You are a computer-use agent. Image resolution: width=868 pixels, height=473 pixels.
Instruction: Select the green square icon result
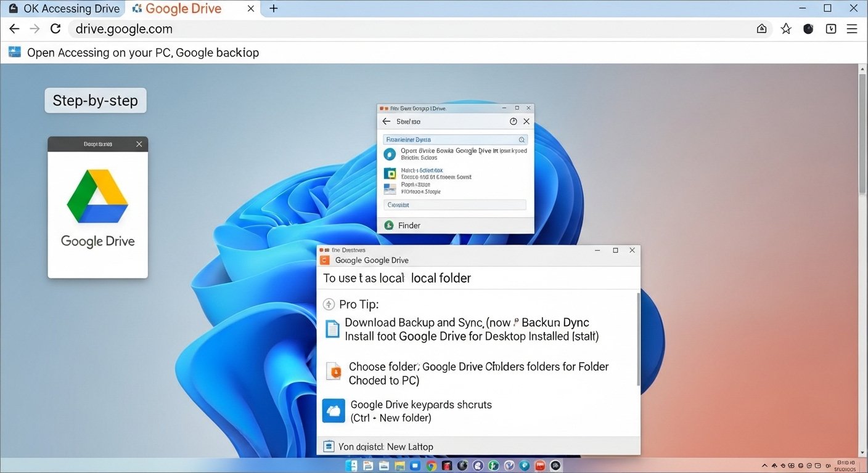[x=390, y=174]
